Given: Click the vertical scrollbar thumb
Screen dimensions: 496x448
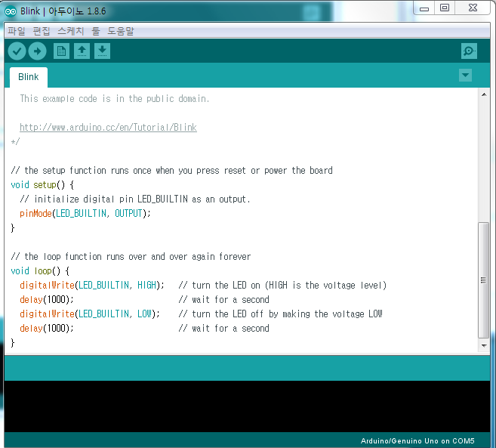Looking at the screenshot, I should tap(483, 280).
